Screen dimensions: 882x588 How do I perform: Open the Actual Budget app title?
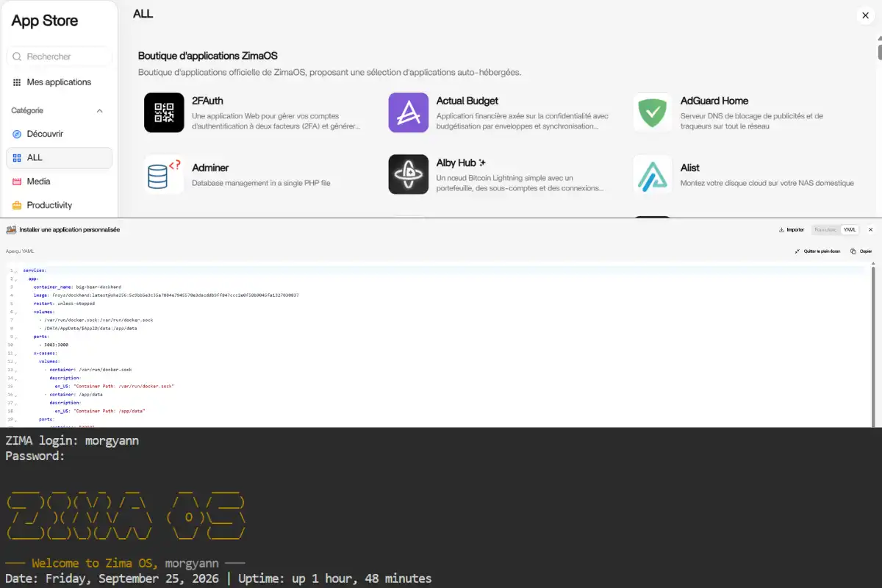coord(467,101)
